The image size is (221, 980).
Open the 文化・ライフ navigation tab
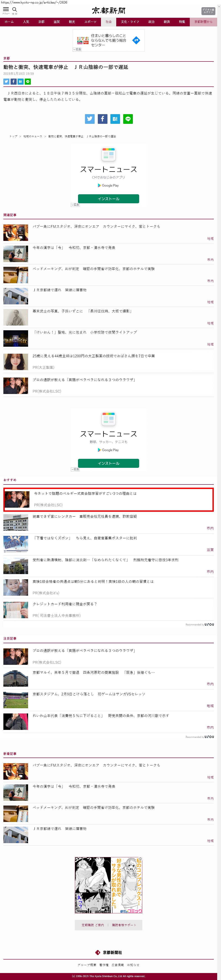tap(130, 22)
